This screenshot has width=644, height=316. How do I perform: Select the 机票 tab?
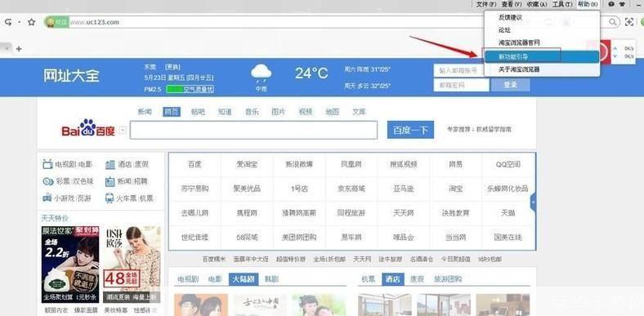coord(369,279)
